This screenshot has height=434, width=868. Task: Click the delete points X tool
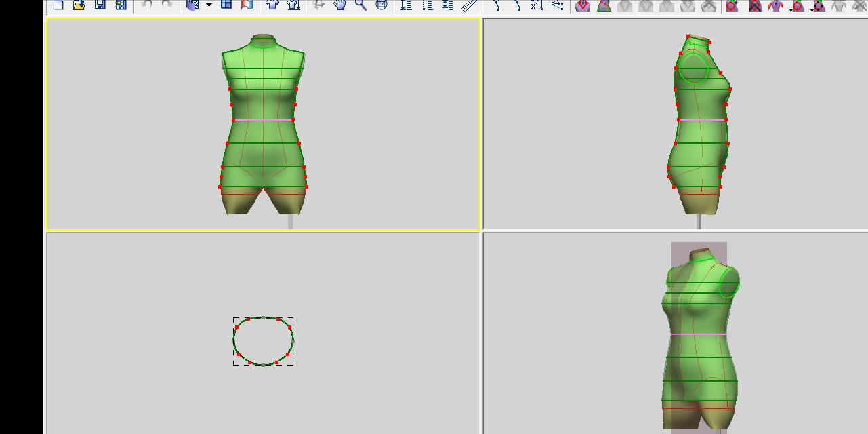click(537, 5)
